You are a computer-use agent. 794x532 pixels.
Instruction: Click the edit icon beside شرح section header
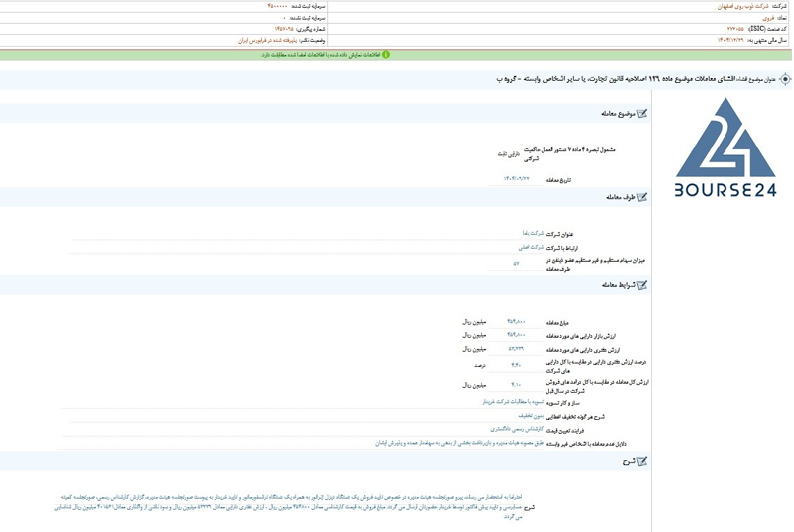tap(641, 461)
